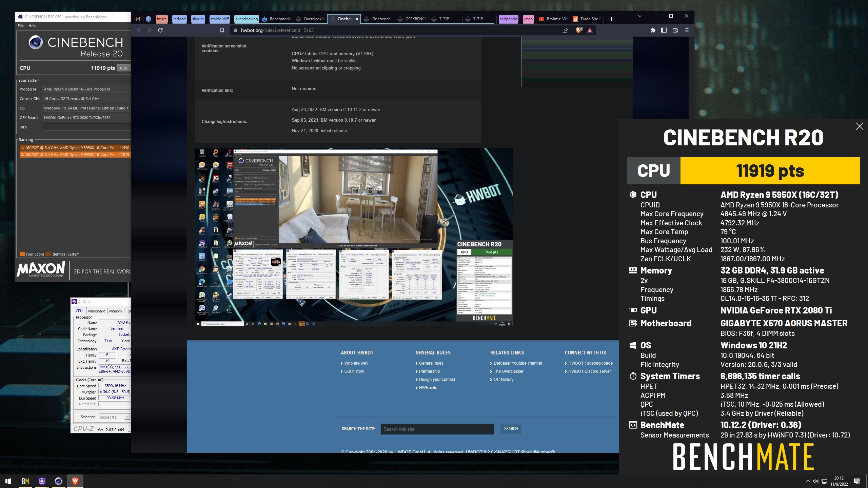Bookmark the current hwbot page
The width and height of the screenshot is (868, 488).
click(x=222, y=30)
